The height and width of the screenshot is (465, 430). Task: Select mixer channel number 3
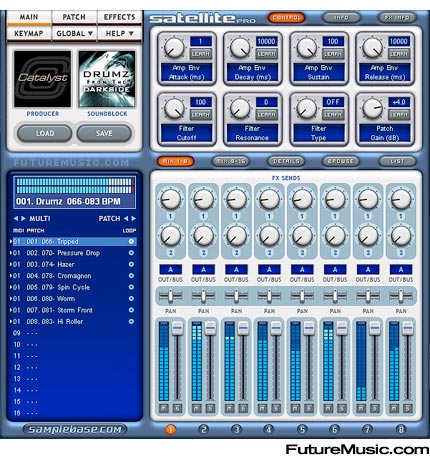coord(236,429)
